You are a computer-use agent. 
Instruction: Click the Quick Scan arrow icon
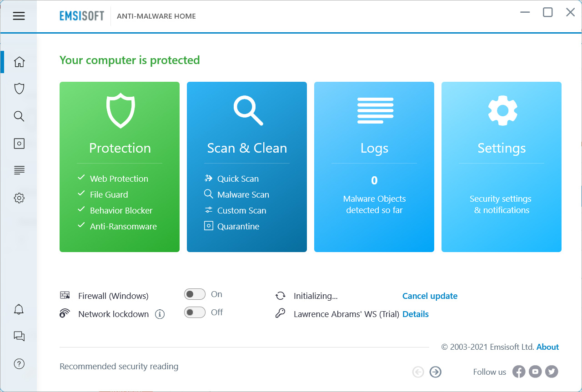(x=209, y=179)
